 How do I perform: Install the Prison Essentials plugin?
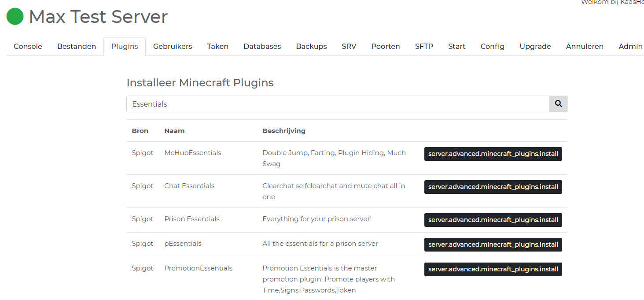tap(493, 220)
